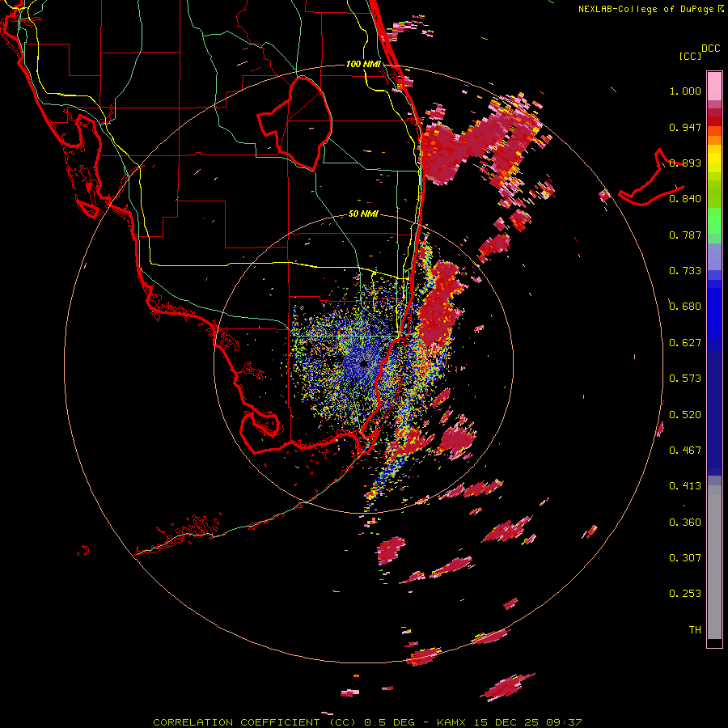Image resolution: width=728 pixels, height=728 pixels.
Task: Click the 0.947 scale value
Action: pos(685,127)
